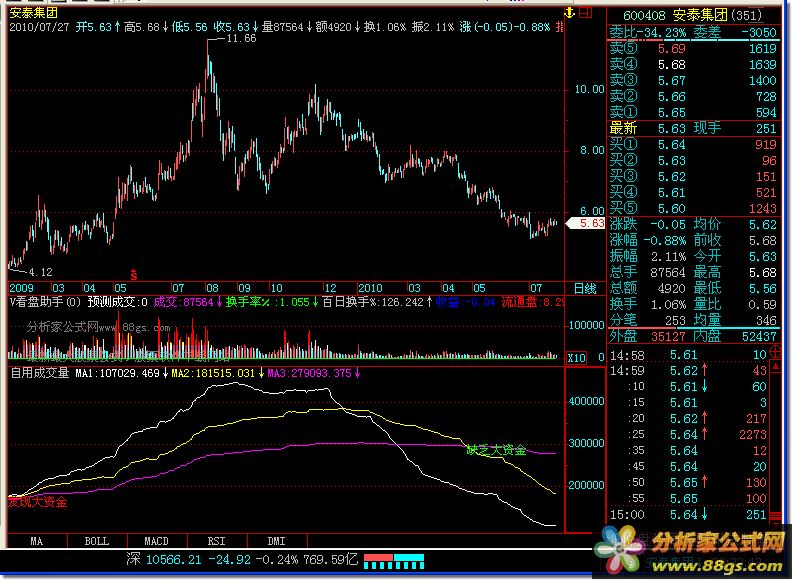Switch to the MA indicator tab
The width and height of the screenshot is (794, 581).
[37, 540]
